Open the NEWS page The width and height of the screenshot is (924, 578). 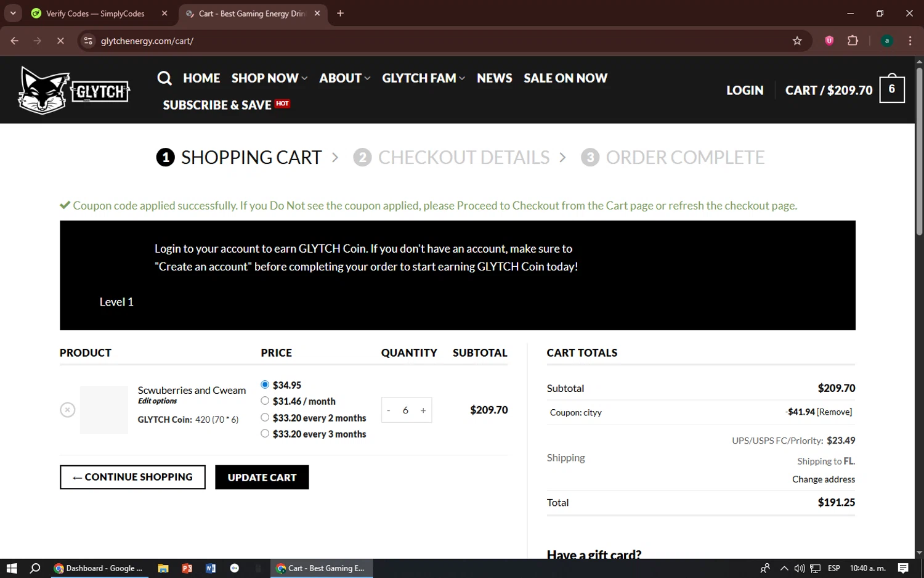pyautogui.click(x=494, y=78)
